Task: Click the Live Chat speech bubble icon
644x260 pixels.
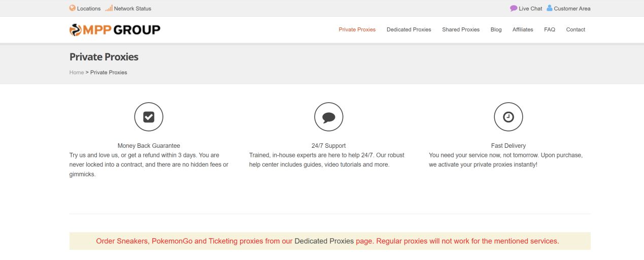Action: (514, 8)
